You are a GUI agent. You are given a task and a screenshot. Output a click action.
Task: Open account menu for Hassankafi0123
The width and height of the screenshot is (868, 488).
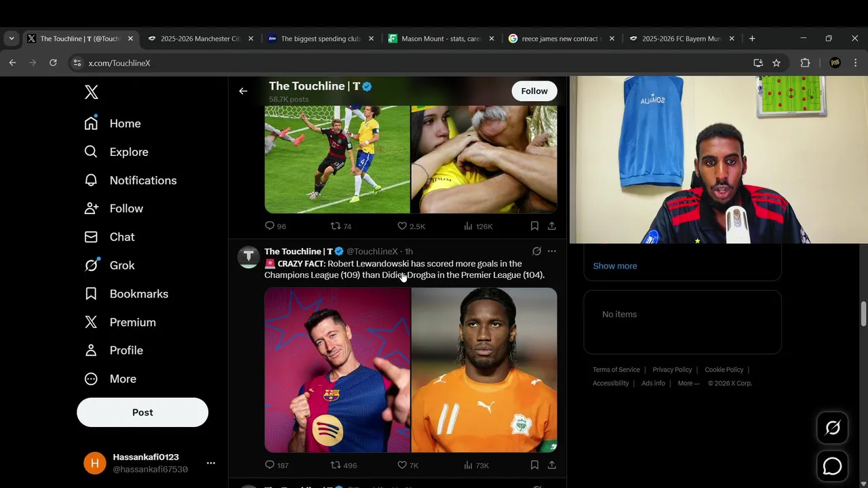pyautogui.click(x=149, y=463)
